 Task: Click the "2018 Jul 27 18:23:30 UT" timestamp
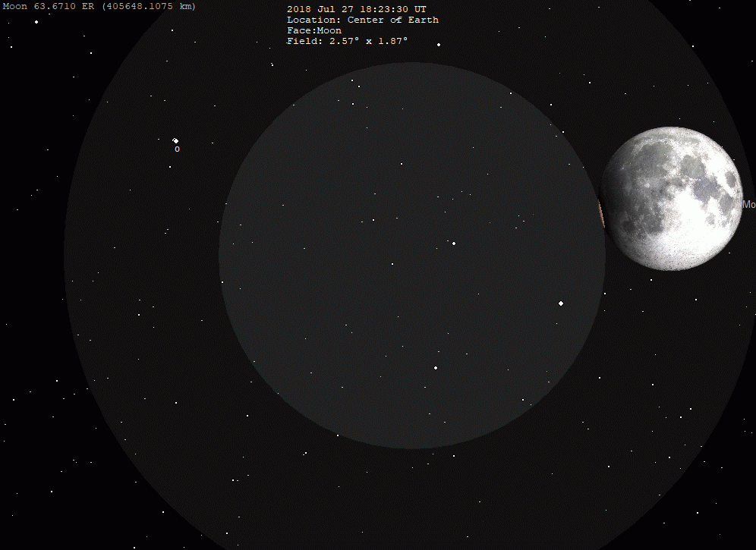pyautogui.click(x=356, y=8)
